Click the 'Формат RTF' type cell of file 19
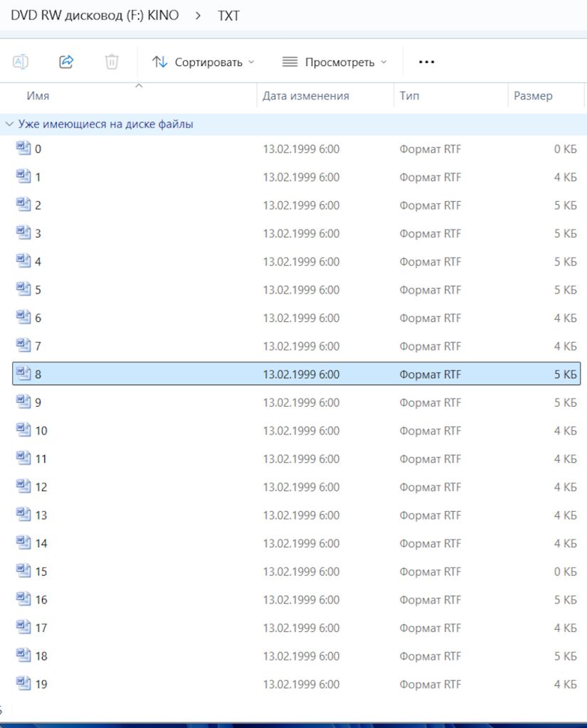Image resolution: width=587 pixels, height=728 pixels. click(430, 684)
